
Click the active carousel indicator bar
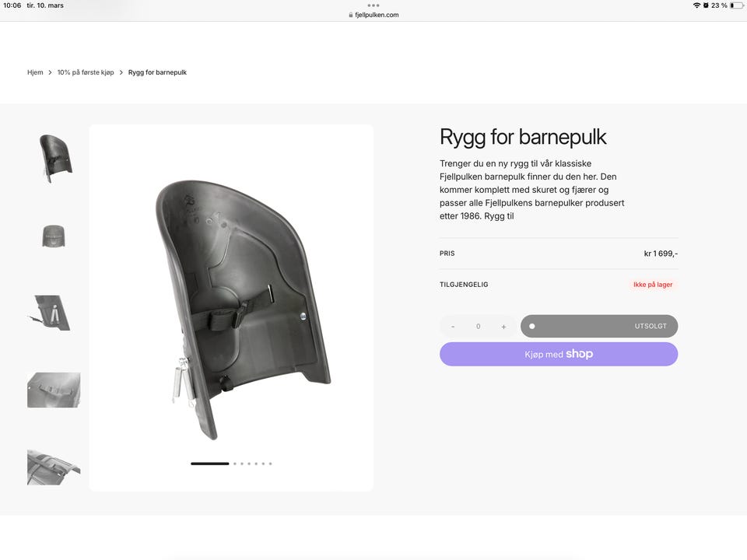coord(209,464)
